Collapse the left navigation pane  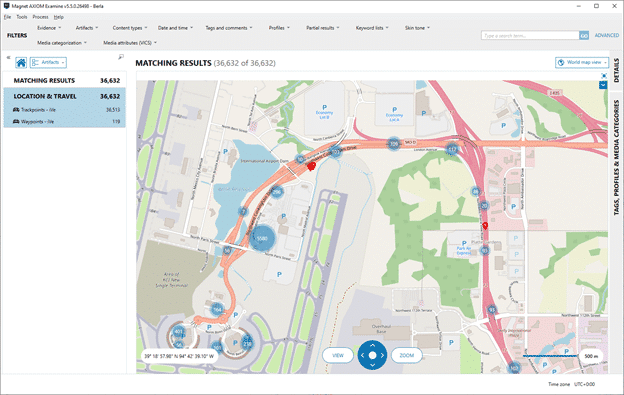click(x=8, y=58)
